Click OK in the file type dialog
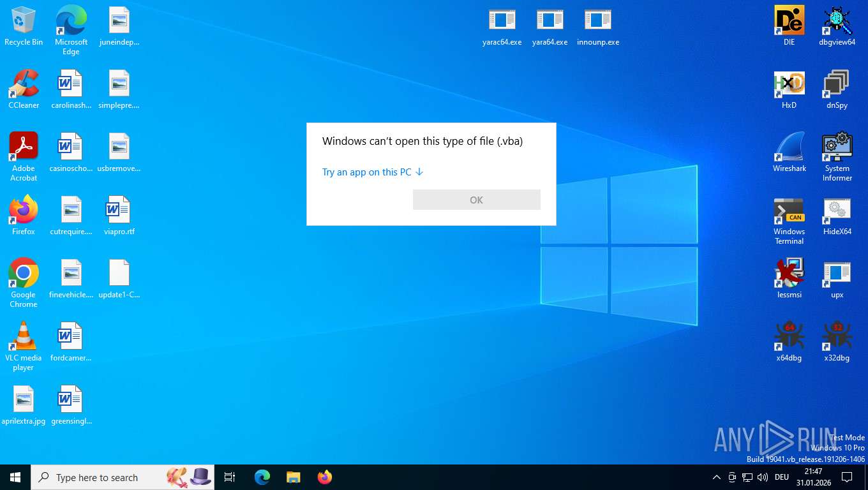This screenshot has height=490, width=868. pos(477,200)
